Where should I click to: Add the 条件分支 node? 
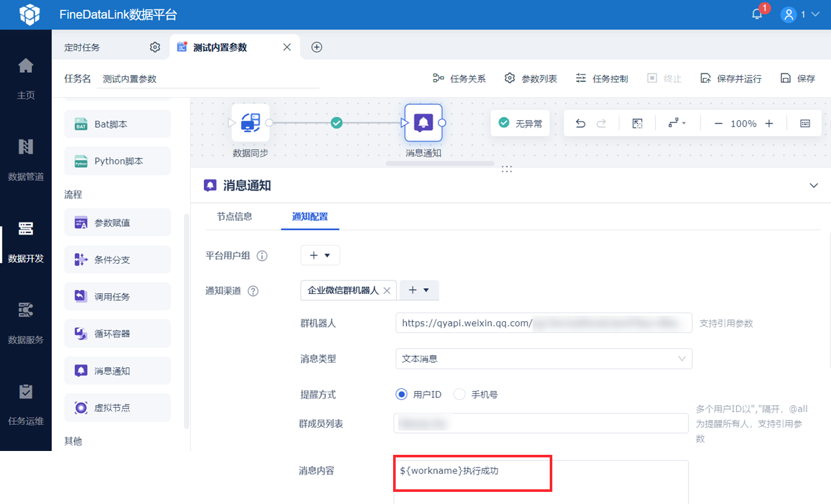coord(118,260)
